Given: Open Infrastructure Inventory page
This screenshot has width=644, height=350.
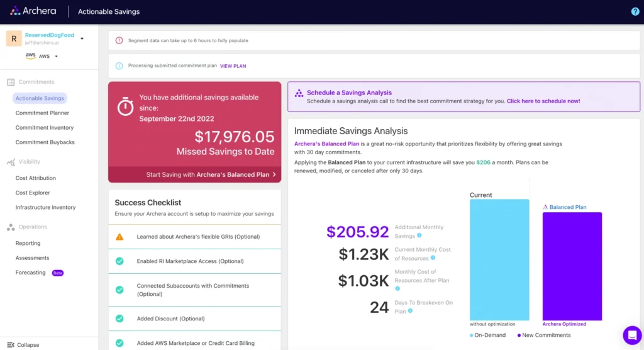Looking at the screenshot, I should [x=45, y=208].
